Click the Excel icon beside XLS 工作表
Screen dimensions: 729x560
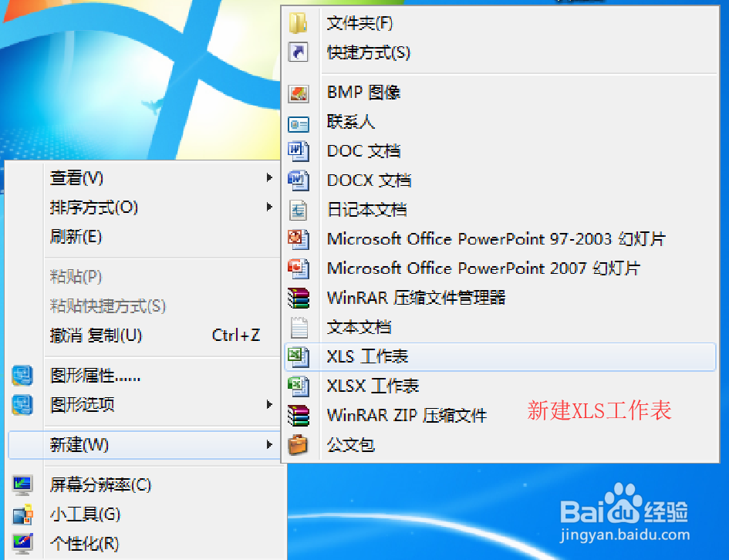click(298, 357)
